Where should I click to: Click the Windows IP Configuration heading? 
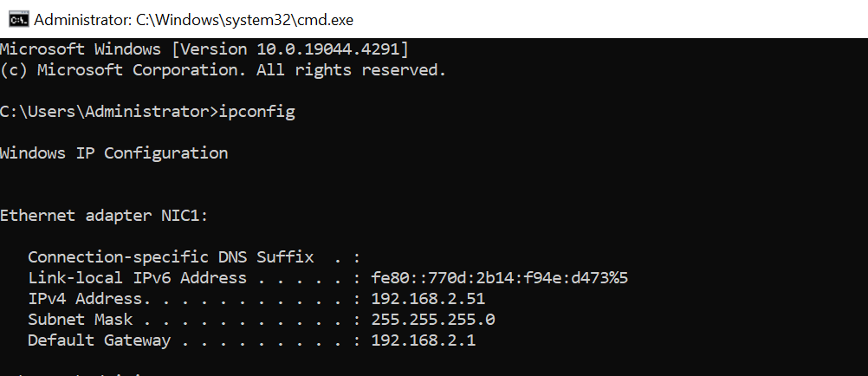(x=114, y=153)
